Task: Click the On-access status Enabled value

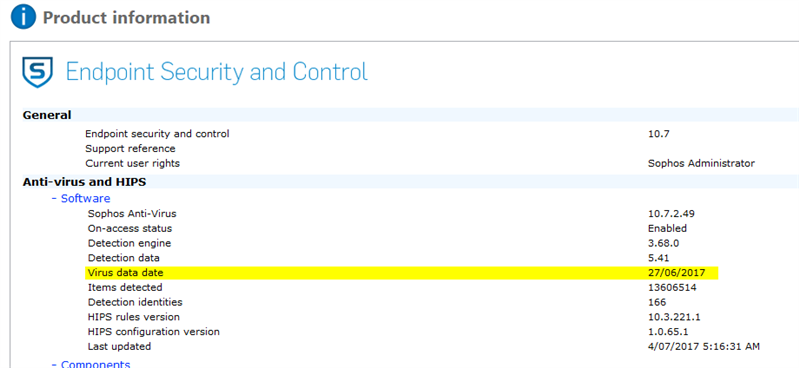Action: pos(668,228)
